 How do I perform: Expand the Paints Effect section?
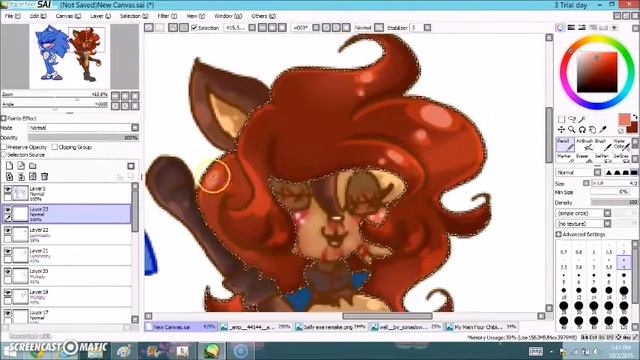pos(4,118)
